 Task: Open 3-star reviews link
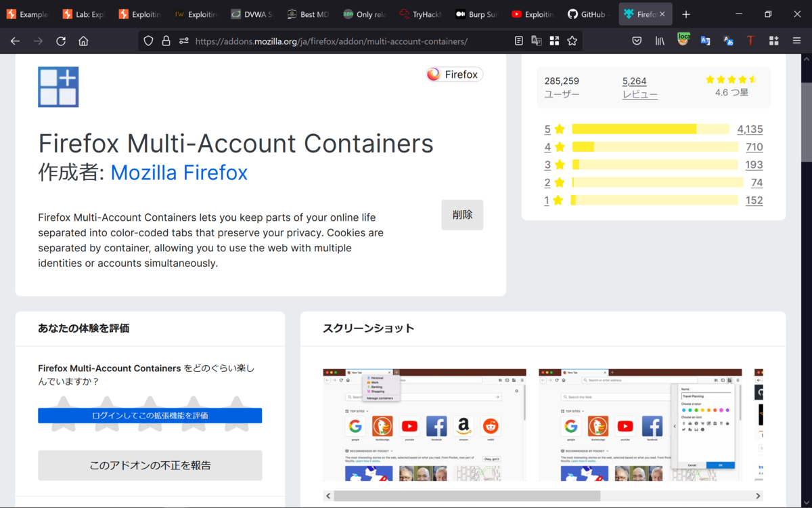(554, 165)
